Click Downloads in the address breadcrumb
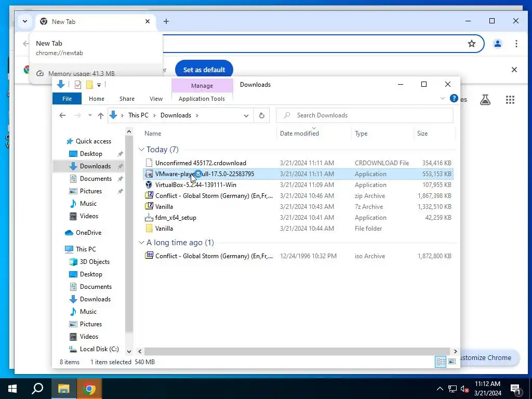532x399 pixels. (x=176, y=115)
